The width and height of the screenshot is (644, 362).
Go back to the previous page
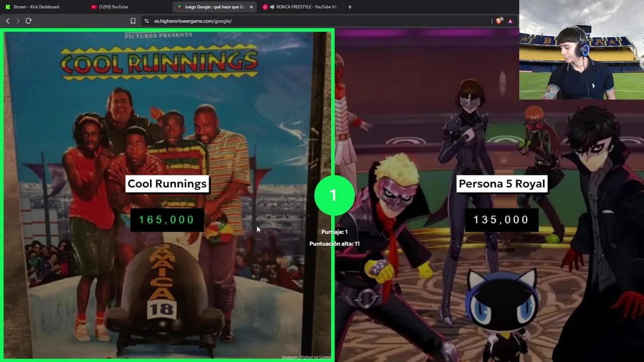pyautogui.click(x=8, y=21)
